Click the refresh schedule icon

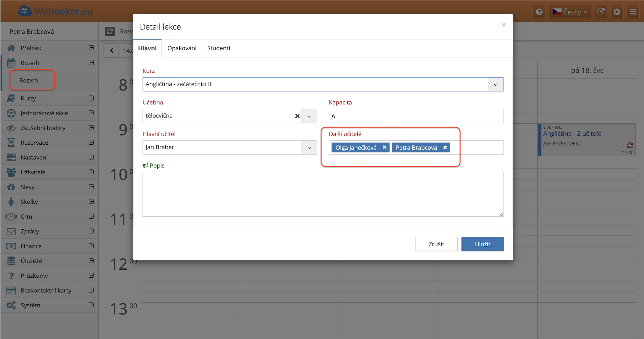pos(110,31)
